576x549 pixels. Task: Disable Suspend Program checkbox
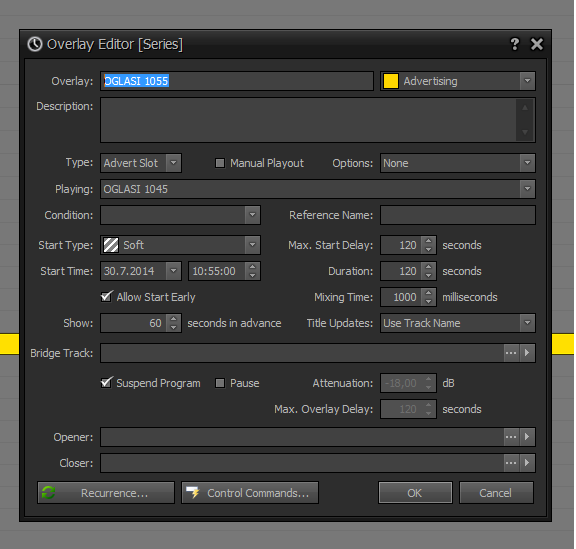[x=106, y=383]
